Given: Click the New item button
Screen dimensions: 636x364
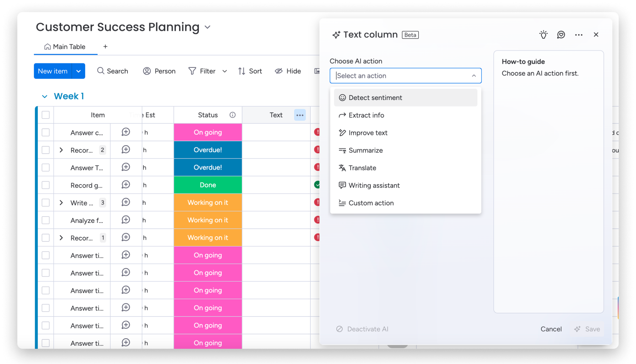Looking at the screenshot, I should coord(53,71).
